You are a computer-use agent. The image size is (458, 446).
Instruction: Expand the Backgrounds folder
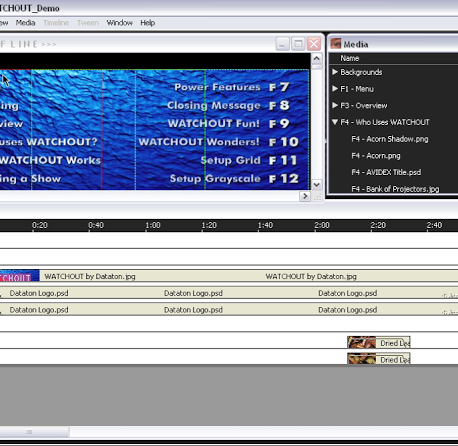(x=335, y=72)
